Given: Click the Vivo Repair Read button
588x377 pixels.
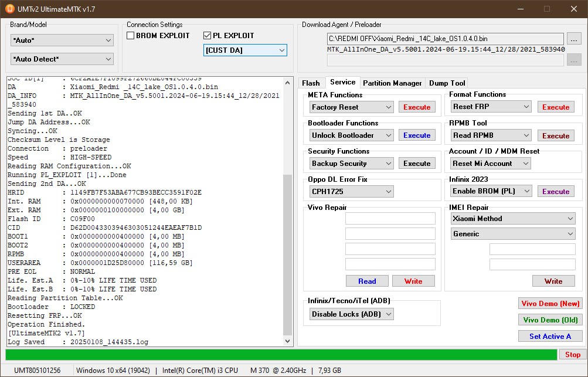Looking at the screenshot, I should [x=367, y=281].
